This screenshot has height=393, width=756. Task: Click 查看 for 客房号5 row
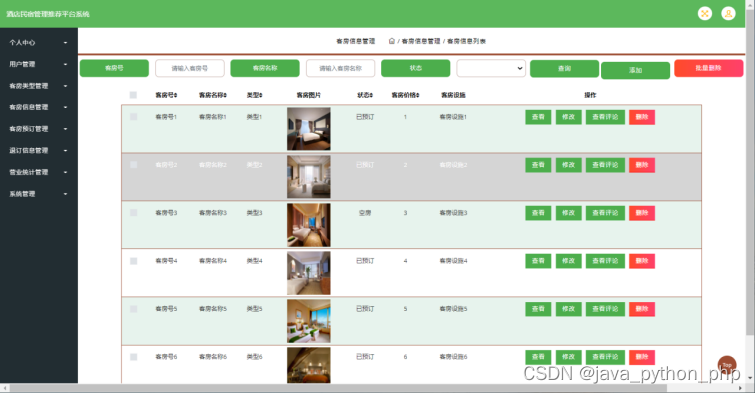(x=538, y=309)
